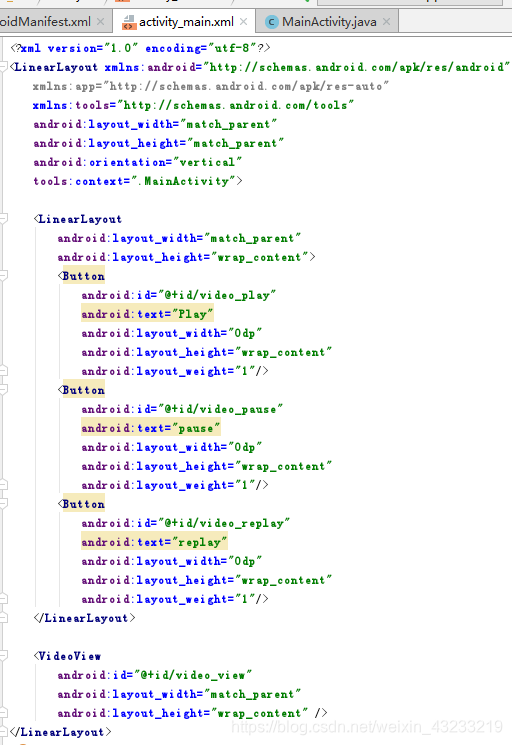
Task: Click the final </LinearLayout> closing tag text
Action: [x=61, y=732]
